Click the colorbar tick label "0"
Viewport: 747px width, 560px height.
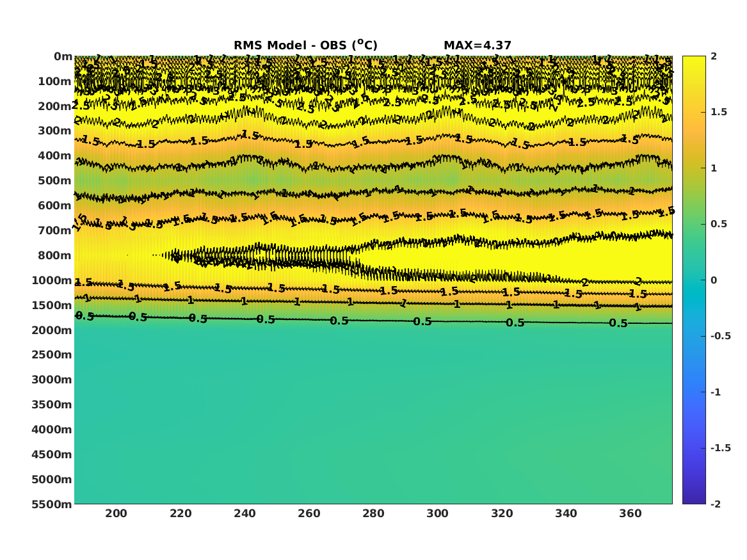click(714, 280)
